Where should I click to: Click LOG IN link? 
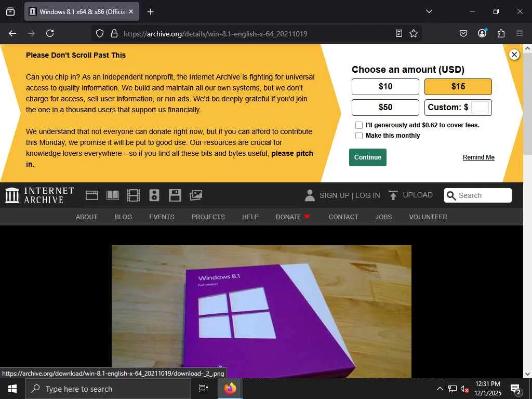[368, 195]
